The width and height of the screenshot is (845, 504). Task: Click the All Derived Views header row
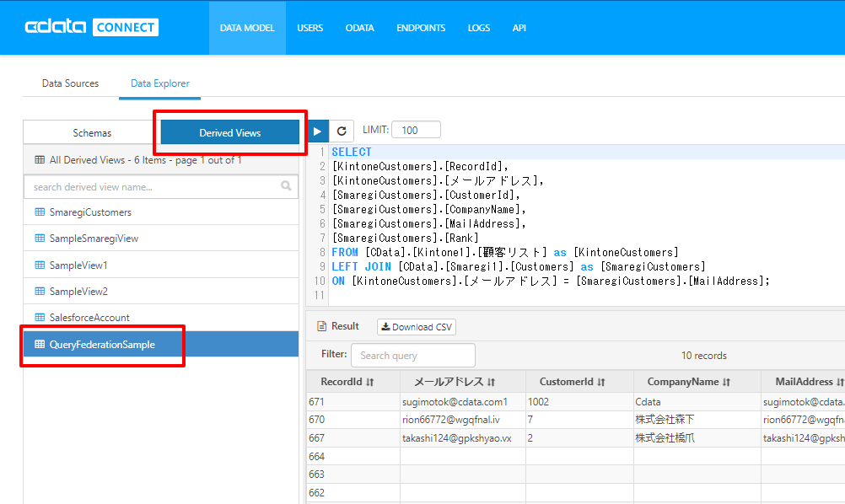[x=161, y=159]
